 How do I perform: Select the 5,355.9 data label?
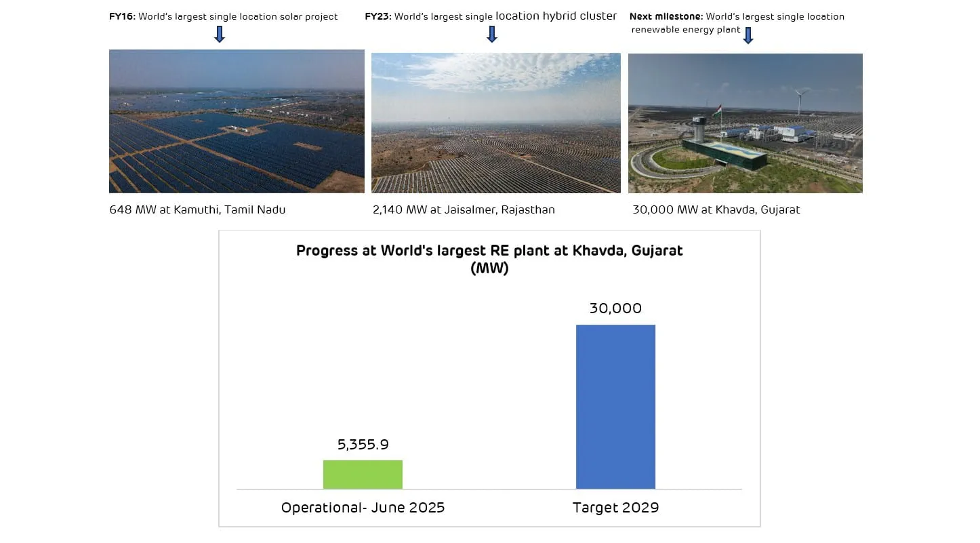click(363, 445)
